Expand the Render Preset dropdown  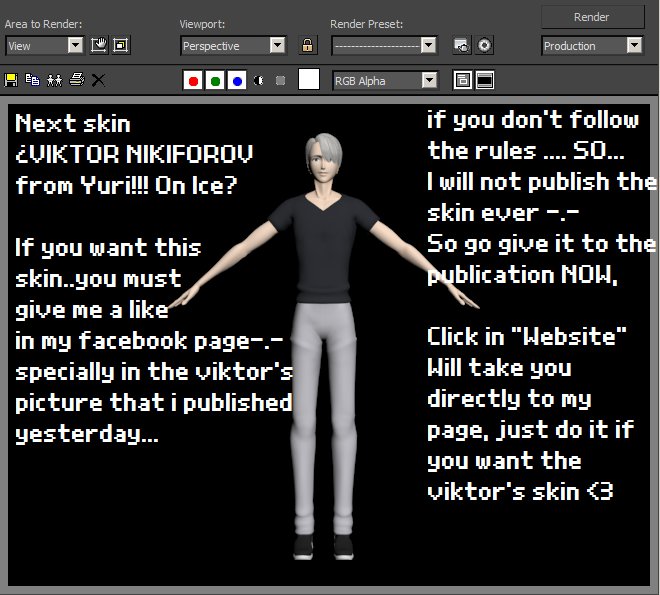(384, 45)
